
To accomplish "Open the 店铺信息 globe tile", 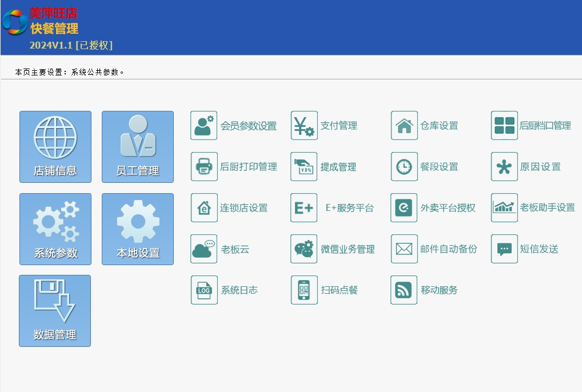I will click(55, 147).
